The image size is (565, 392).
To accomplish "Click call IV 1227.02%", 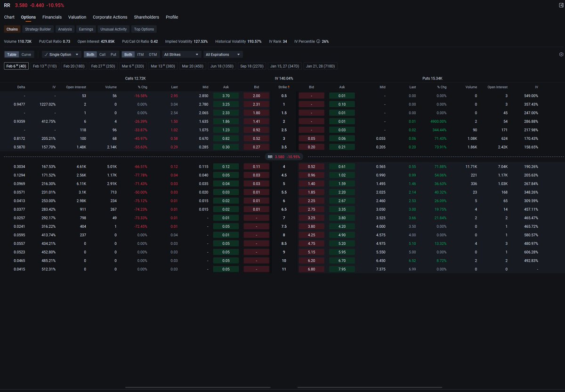I will click(x=48, y=104).
